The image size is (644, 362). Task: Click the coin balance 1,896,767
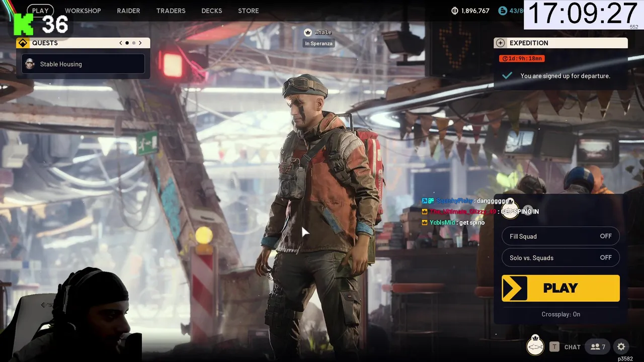coord(475,11)
